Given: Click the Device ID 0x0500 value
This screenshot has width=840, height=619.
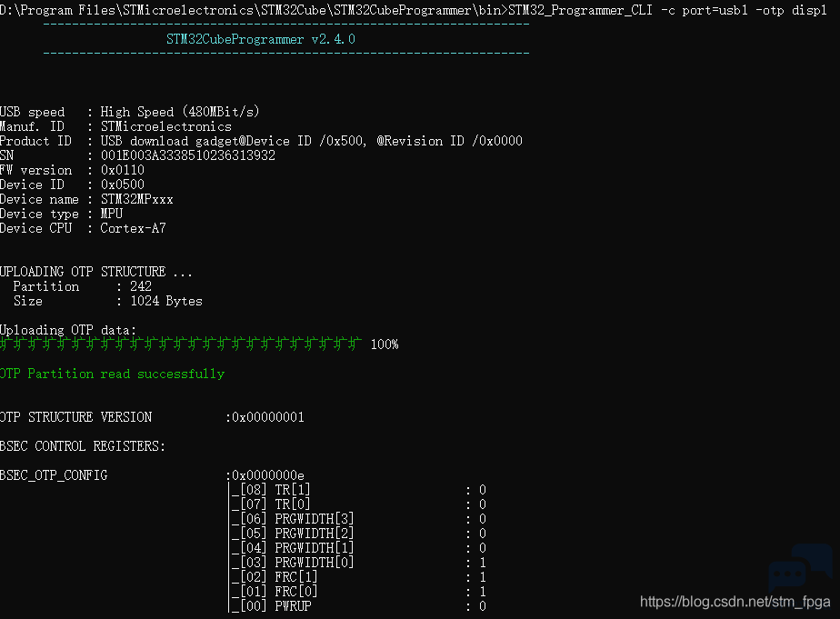Looking at the screenshot, I should tap(123, 185).
